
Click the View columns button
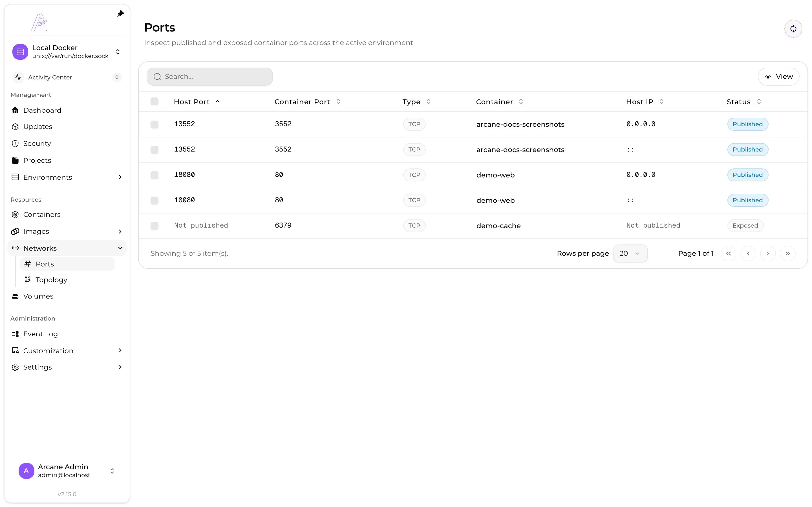point(778,77)
